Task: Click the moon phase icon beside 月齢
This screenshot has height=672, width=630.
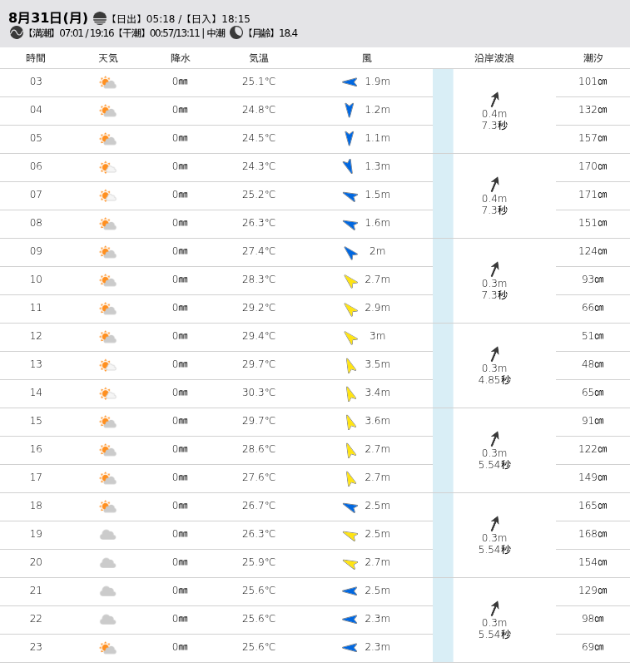Action: [x=236, y=32]
